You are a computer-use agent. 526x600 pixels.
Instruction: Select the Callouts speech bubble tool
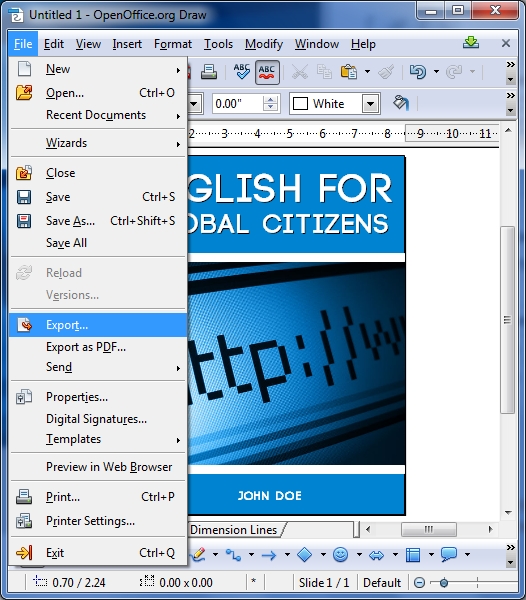tap(449, 554)
